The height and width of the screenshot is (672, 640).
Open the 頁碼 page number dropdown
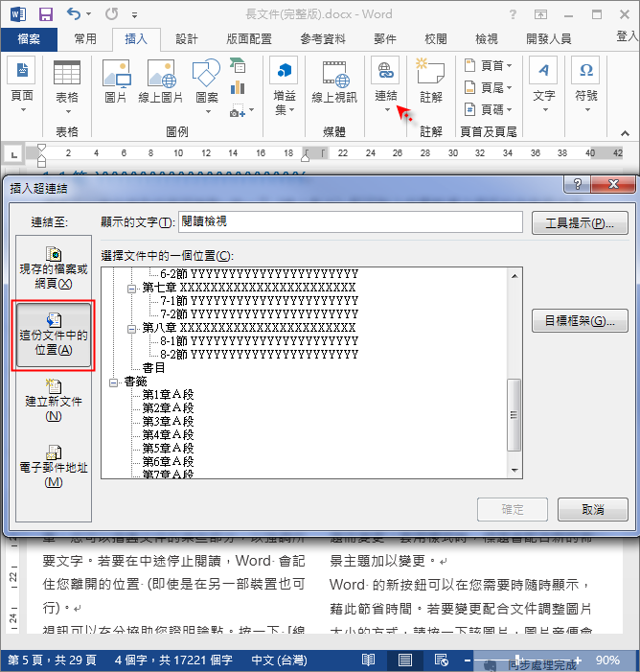pos(488,109)
